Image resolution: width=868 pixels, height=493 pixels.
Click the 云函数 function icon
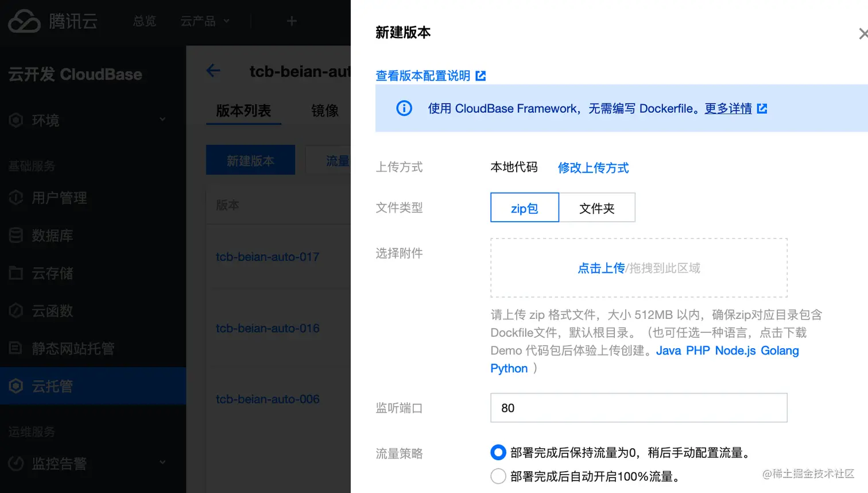(x=16, y=311)
